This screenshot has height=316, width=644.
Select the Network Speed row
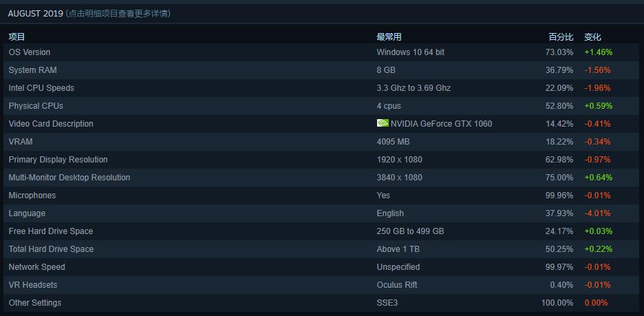pyautogui.click(x=322, y=266)
